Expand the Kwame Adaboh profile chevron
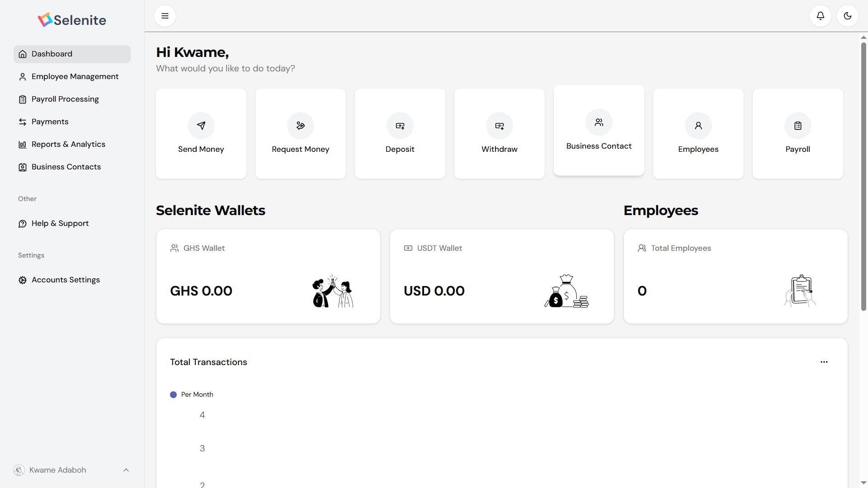The width and height of the screenshot is (868, 488). click(x=126, y=470)
